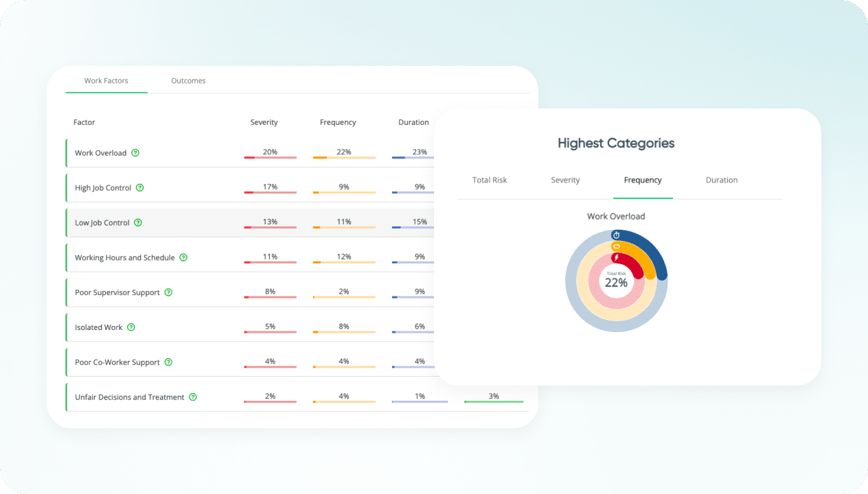Click help icon for Working Hours and Schedule
Image resolution: width=868 pixels, height=494 pixels.
[x=183, y=257]
